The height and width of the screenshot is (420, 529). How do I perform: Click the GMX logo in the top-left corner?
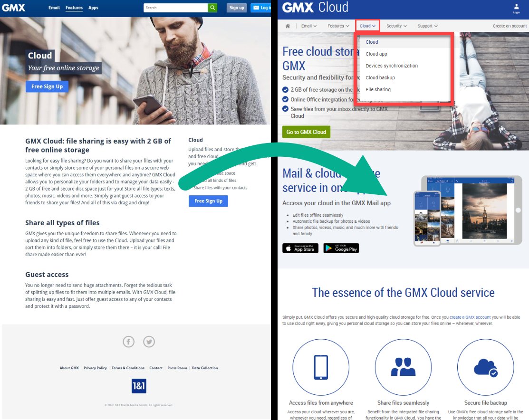(x=13, y=7)
